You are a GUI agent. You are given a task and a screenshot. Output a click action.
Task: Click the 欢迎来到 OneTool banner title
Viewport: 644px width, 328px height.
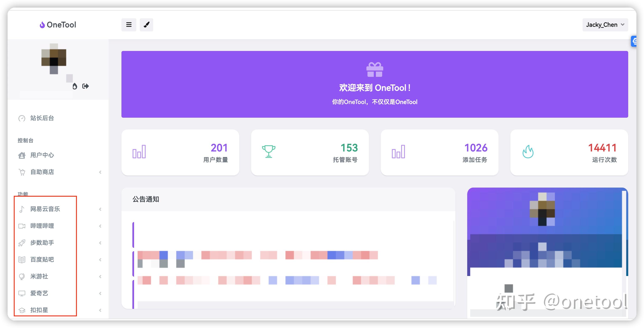tap(374, 88)
